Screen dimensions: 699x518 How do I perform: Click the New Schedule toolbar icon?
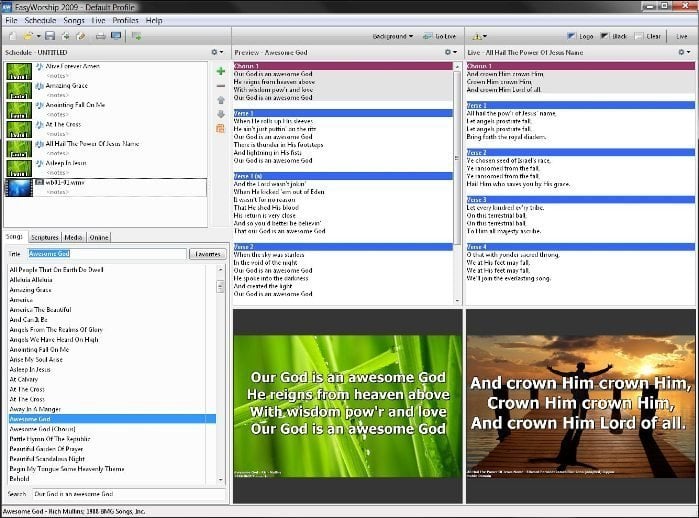(13, 36)
